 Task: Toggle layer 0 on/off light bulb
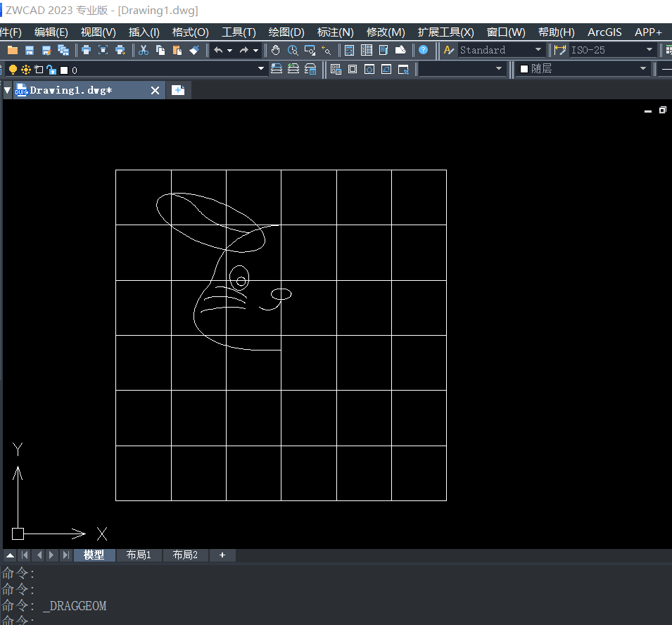(x=13, y=70)
